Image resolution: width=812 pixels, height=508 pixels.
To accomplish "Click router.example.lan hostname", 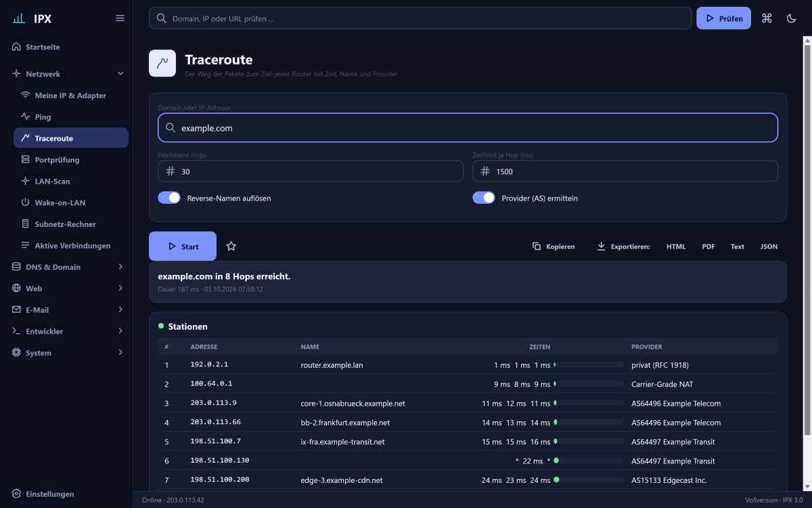I will click(x=332, y=365).
